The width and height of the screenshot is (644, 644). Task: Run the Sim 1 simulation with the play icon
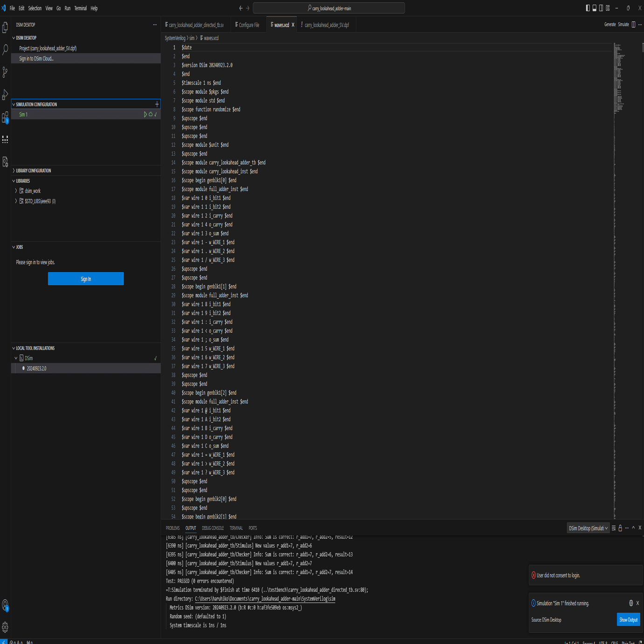pyautogui.click(x=145, y=114)
